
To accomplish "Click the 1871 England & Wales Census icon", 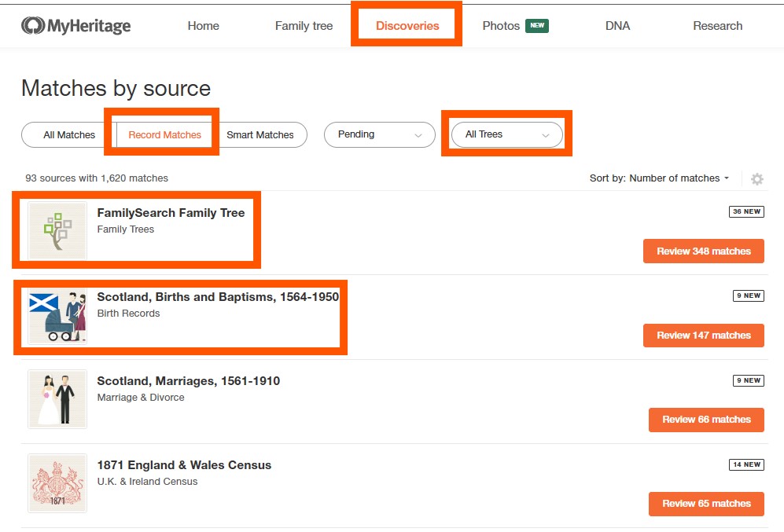I will point(57,483).
